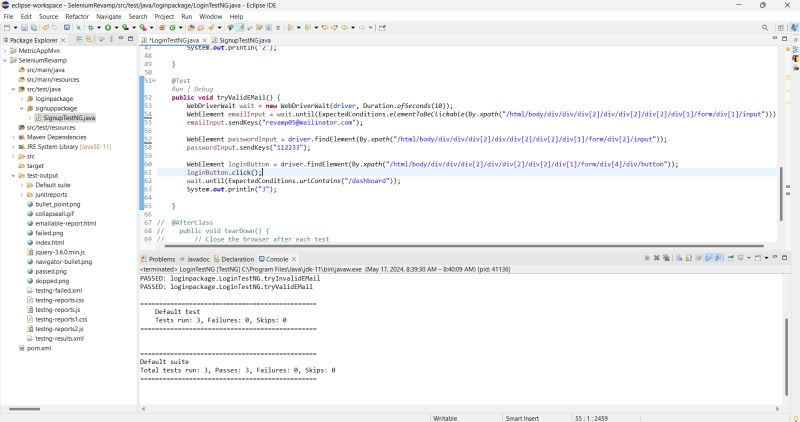Open the Package Explorer filter icon
Viewport: 800px width, 422px height.
click(102, 39)
